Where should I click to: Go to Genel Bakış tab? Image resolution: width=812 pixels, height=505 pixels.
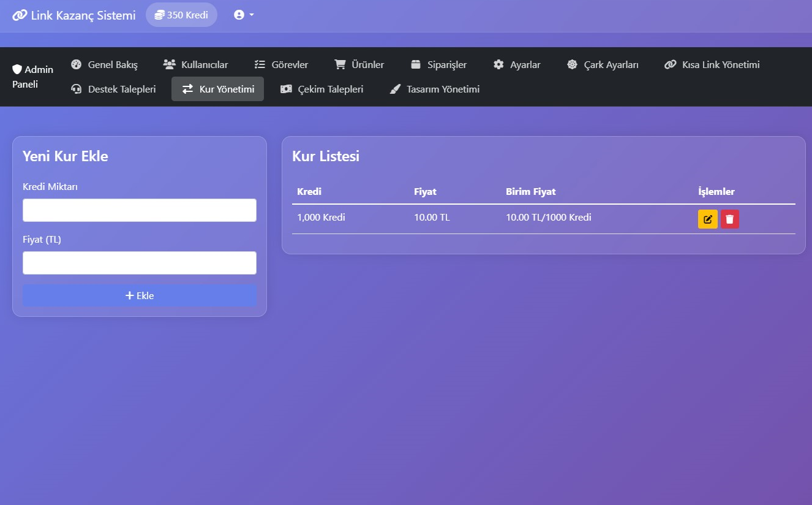click(104, 64)
